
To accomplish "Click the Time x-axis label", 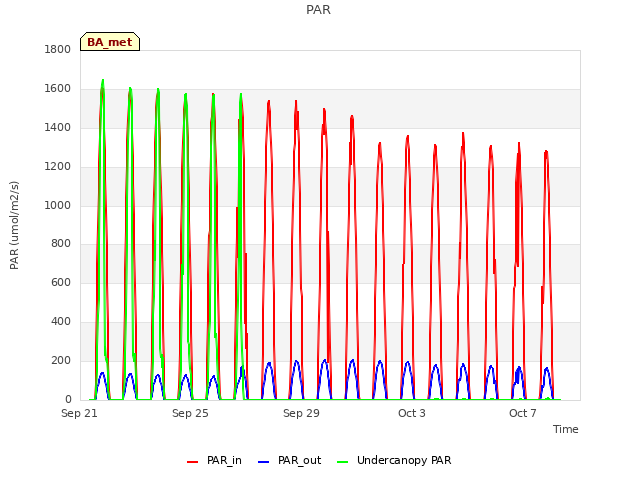I will click(565, 429).
